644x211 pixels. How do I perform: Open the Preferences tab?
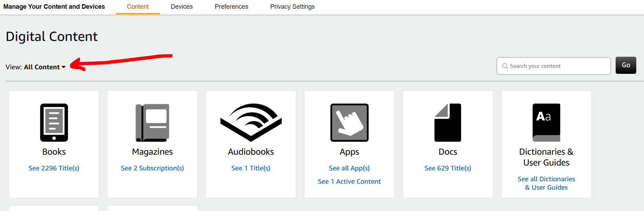231,7
